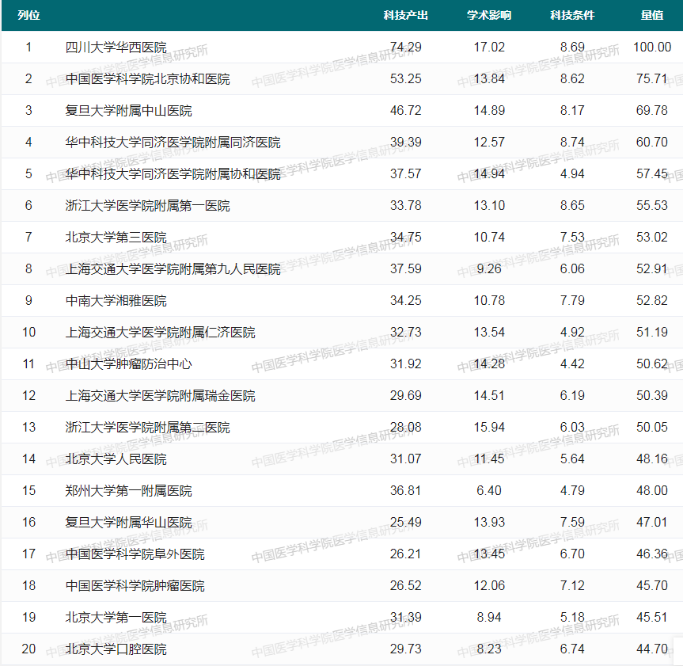Viewport: 684px width, 666px height.
Task: Click total score 46.36
Action: (652, 554)
